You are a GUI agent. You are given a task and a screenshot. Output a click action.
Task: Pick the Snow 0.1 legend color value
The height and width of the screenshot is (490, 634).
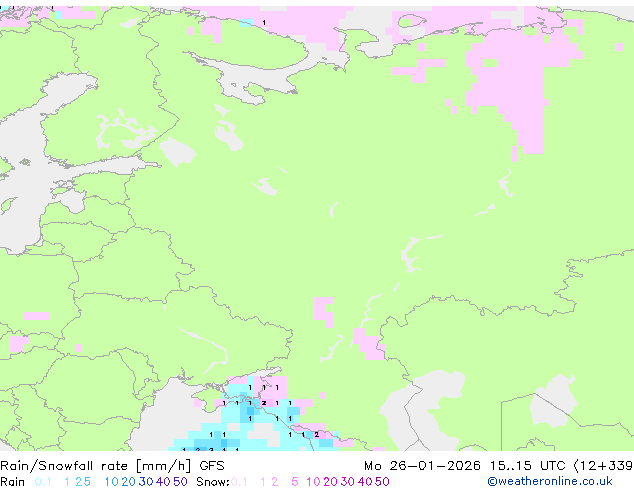click(239, 482)
